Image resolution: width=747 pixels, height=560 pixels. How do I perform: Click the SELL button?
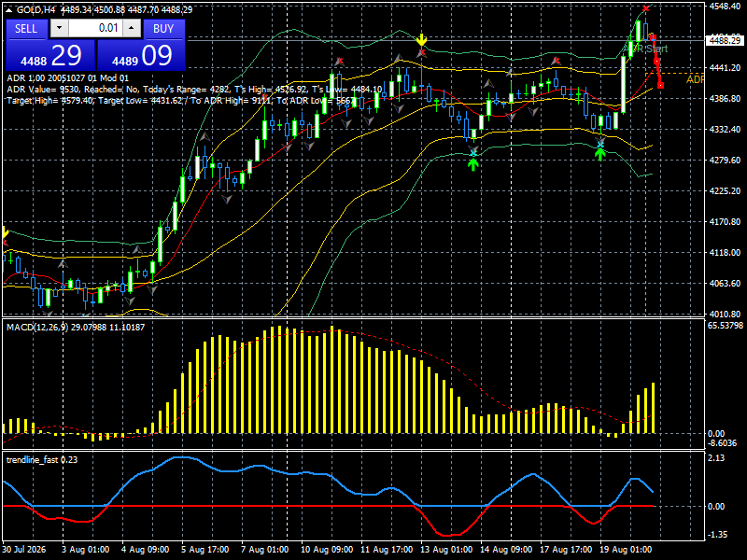(x=27, y=29)
